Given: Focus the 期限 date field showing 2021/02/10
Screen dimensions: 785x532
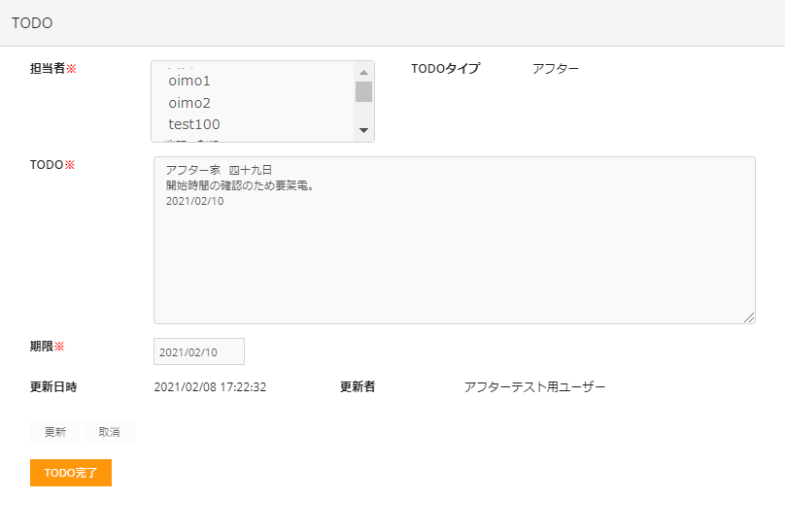Looking at the screenshot, I should (199, 352).
